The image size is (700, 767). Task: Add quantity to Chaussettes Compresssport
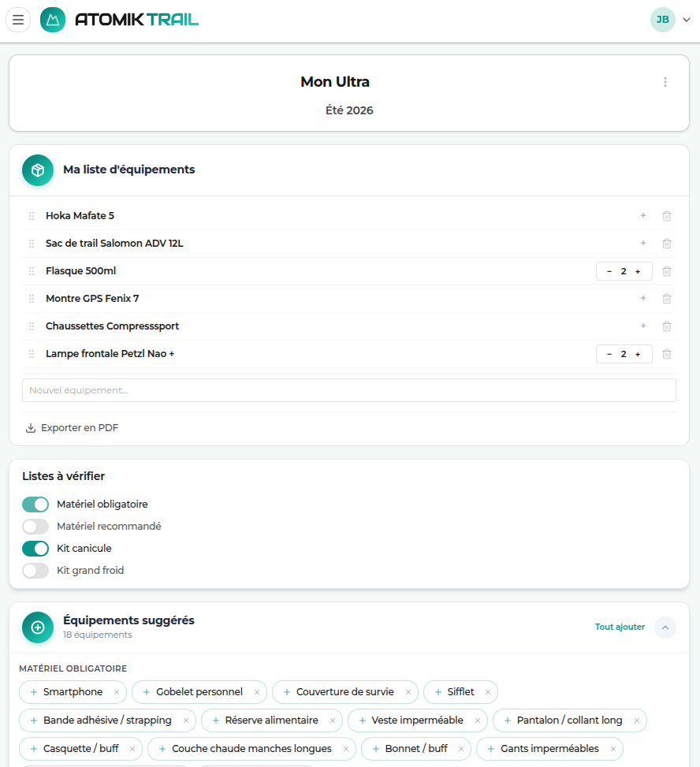point(643,326)
